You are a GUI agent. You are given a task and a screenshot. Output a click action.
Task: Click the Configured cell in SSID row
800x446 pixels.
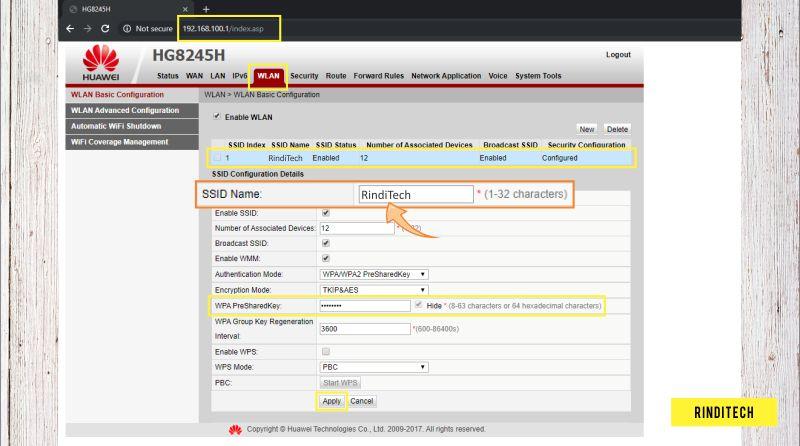560,158
